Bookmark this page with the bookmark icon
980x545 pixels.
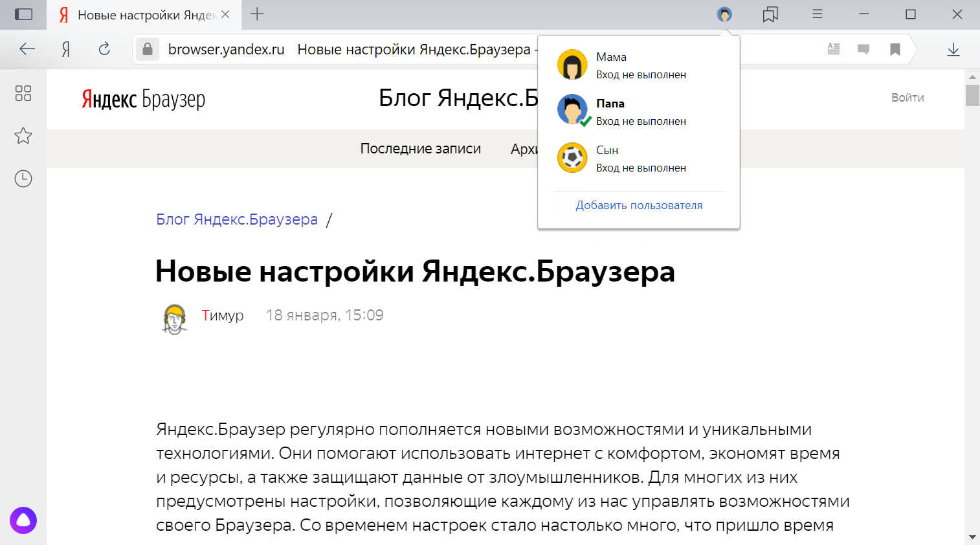(x=895, y=49)
